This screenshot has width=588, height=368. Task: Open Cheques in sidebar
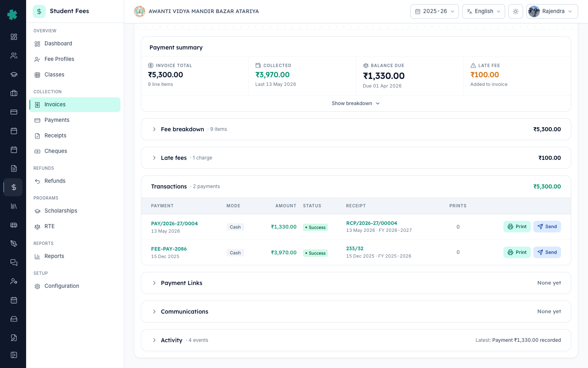(x=75, y=151)
